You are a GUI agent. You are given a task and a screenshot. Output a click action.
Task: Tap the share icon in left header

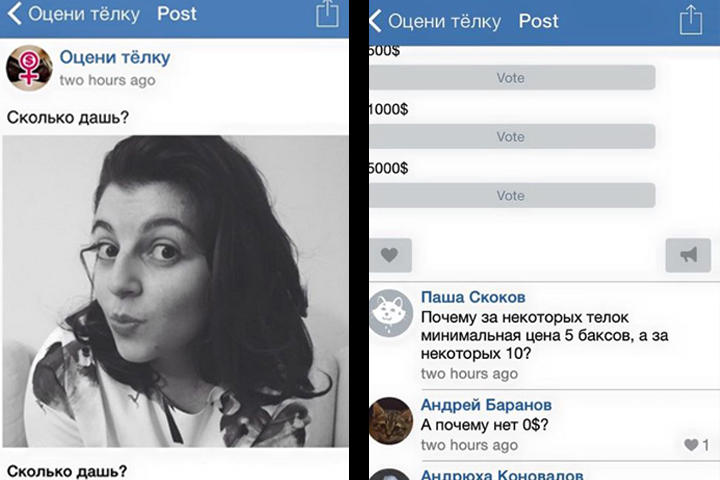[x=327, y=14]
